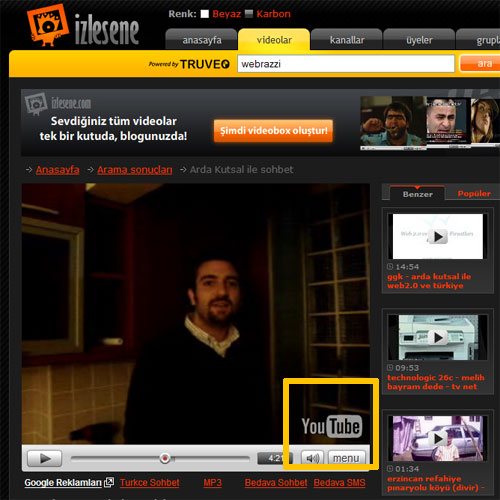
Task: Open the MP3 ad link
Action: (x=213, y=483)
